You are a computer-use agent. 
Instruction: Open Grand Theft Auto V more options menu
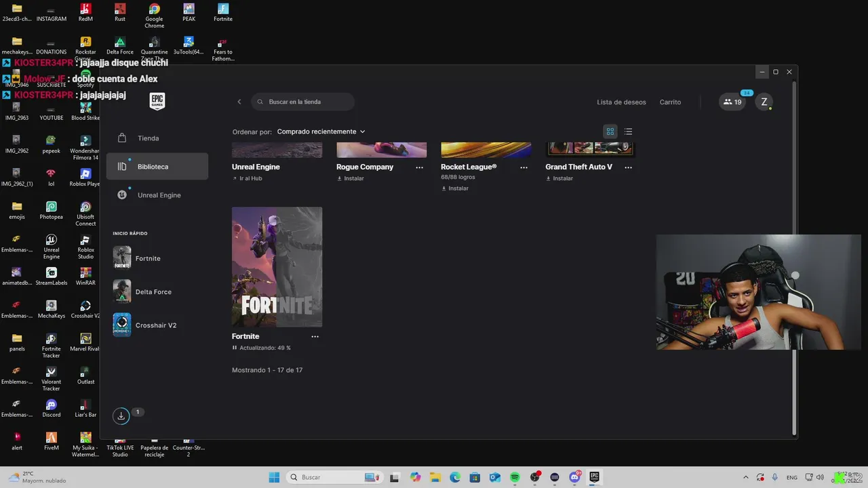click(x=628, y=167)
